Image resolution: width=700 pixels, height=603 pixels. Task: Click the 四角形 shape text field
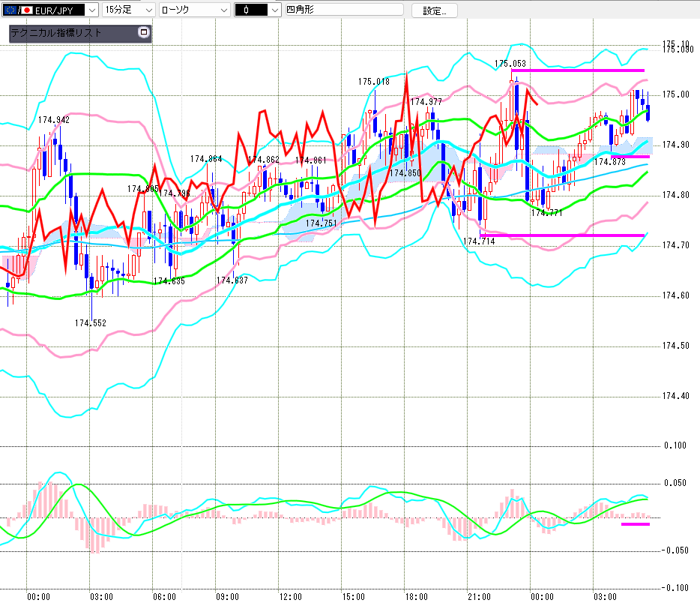pos(343,10)
